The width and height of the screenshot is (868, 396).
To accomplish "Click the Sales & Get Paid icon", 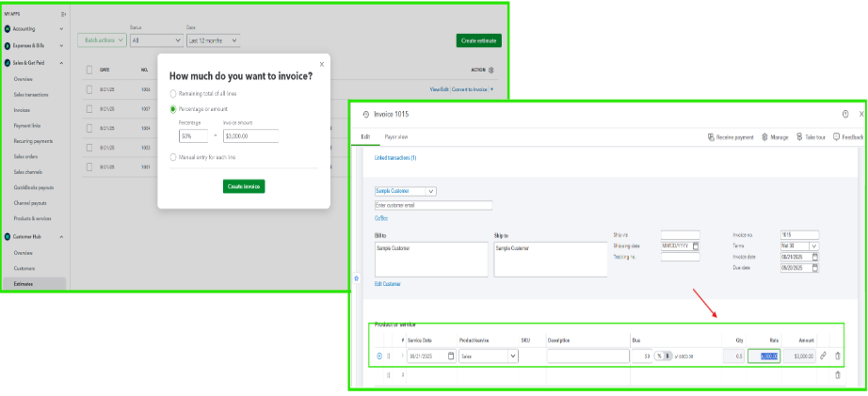I will pyautogui.click(x=8, y=63).
